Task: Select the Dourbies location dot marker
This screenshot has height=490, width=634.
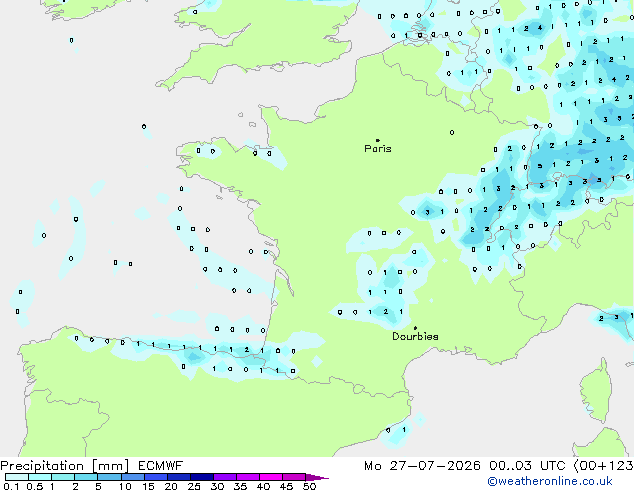Action: click(415, 328)
